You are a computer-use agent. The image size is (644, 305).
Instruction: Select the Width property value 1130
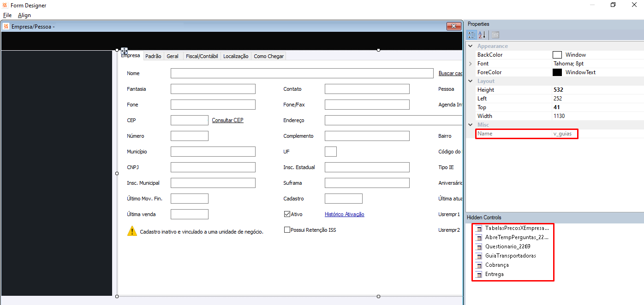[560, 116]
